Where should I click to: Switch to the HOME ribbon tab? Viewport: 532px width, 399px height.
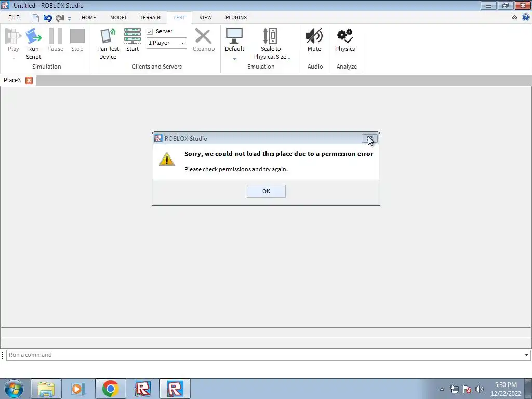89,17
